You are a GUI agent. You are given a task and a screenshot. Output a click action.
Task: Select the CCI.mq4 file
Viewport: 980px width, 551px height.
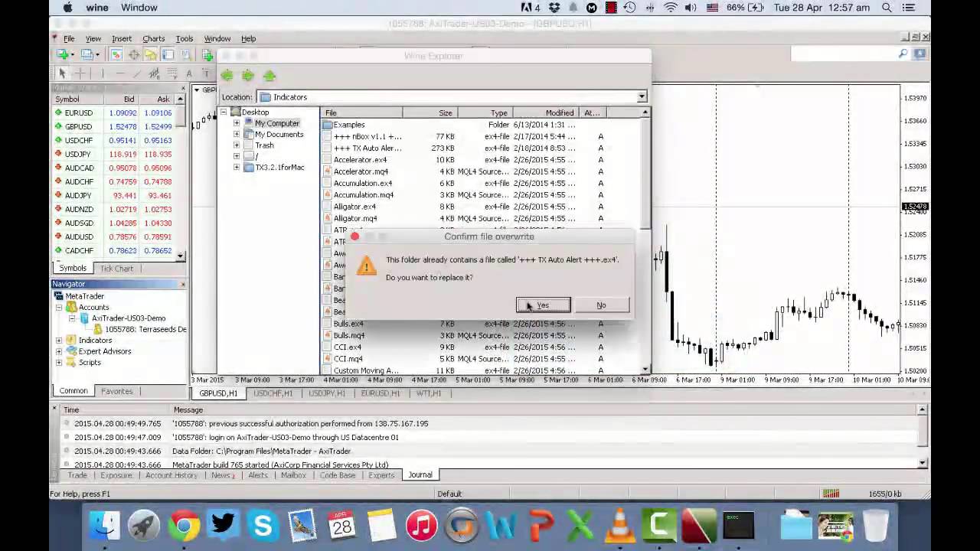[348, 359]
